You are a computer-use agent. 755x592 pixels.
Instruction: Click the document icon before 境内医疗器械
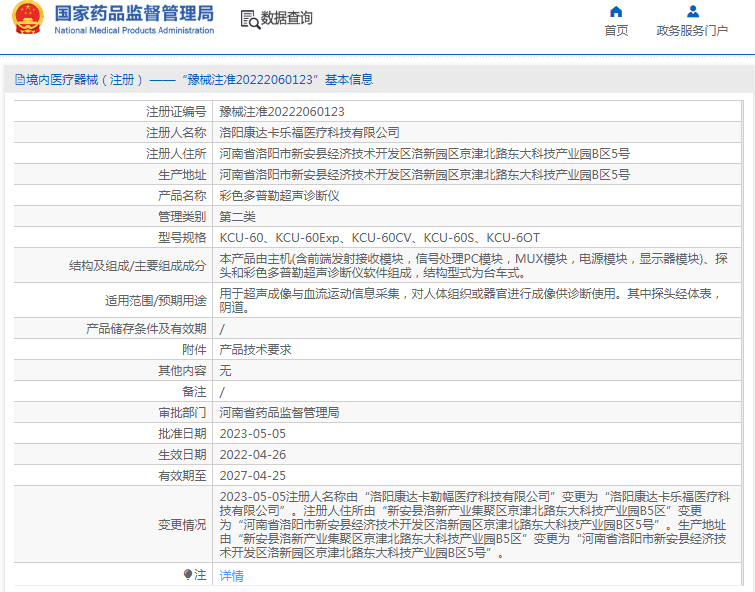point(19,80)
